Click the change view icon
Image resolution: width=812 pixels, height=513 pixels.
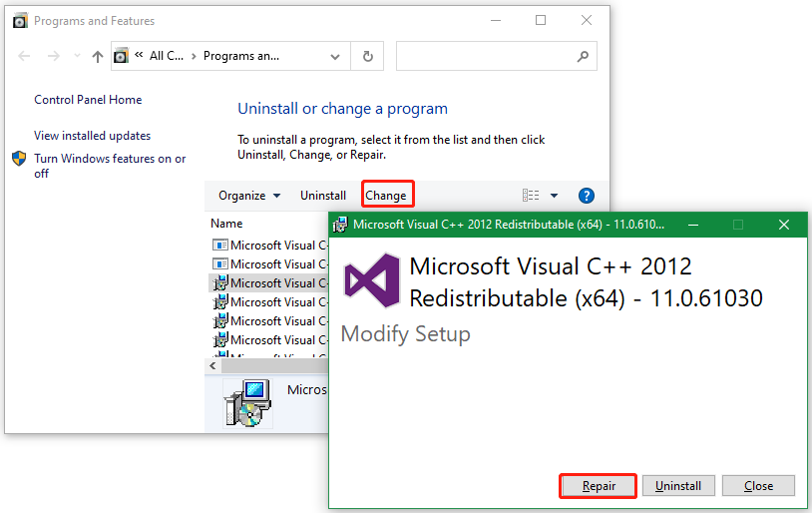point(531,196)
